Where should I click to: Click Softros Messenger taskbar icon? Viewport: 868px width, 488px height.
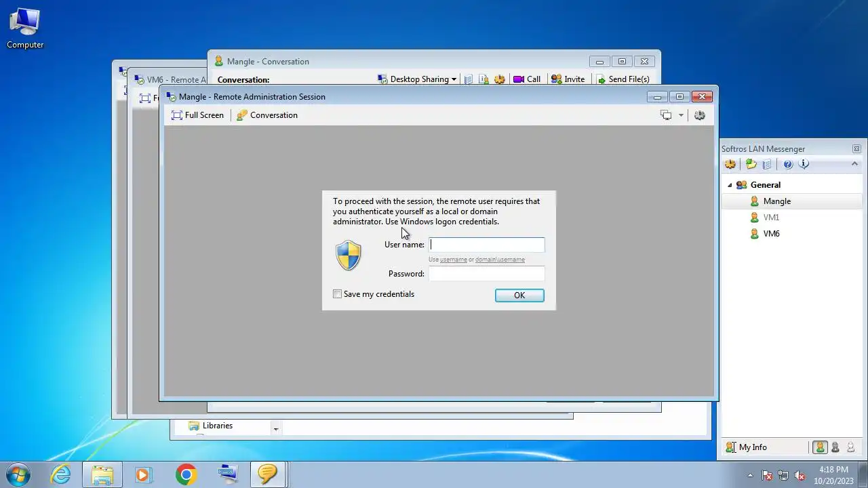269,474
